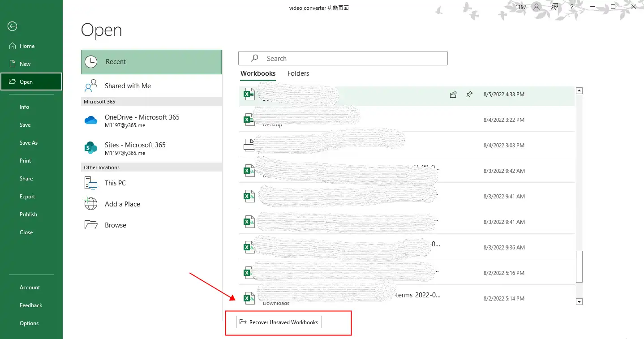Open the workbook dated 8/2/2022 5:16 PM
The height and width of the screenshot is (339, 644).
[x=407, y=273]
